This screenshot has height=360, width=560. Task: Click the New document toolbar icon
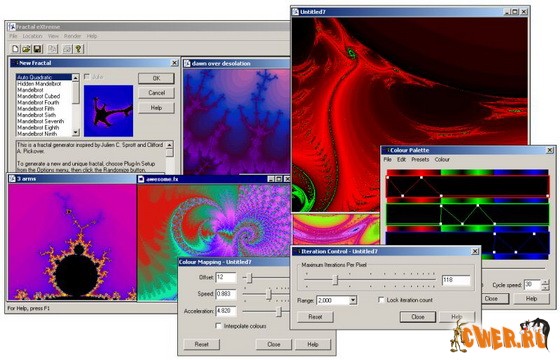point(15,49)
